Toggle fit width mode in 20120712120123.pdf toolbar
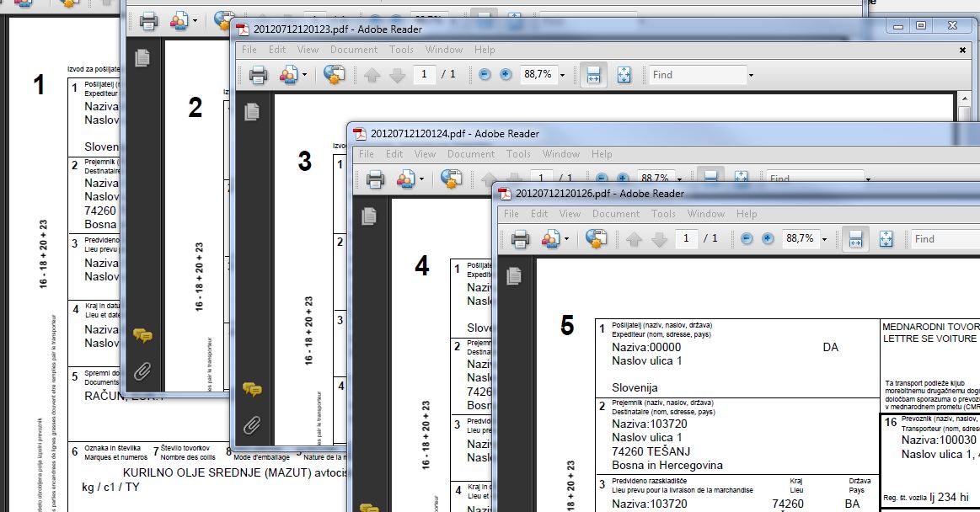This screenshot has width=980, height=512. [x=593, y=75]
